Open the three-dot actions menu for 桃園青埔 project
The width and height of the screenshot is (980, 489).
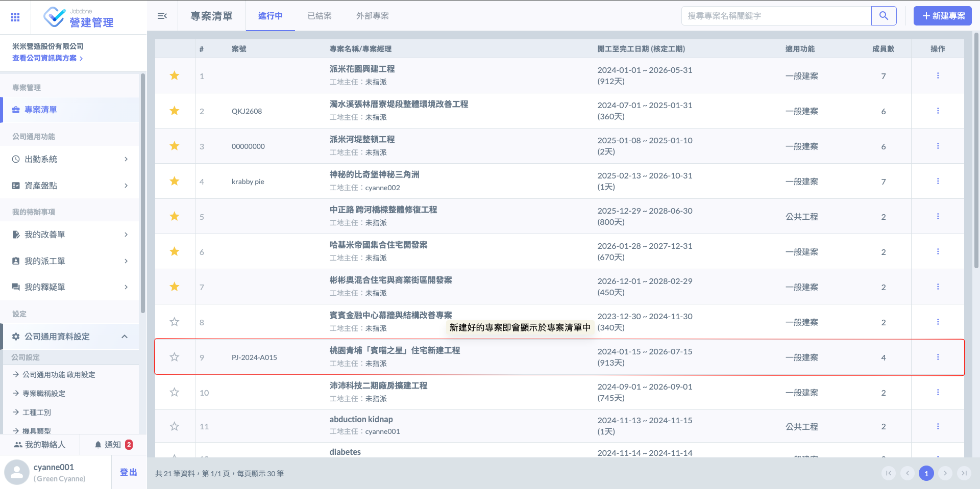(x=938, y=357)
